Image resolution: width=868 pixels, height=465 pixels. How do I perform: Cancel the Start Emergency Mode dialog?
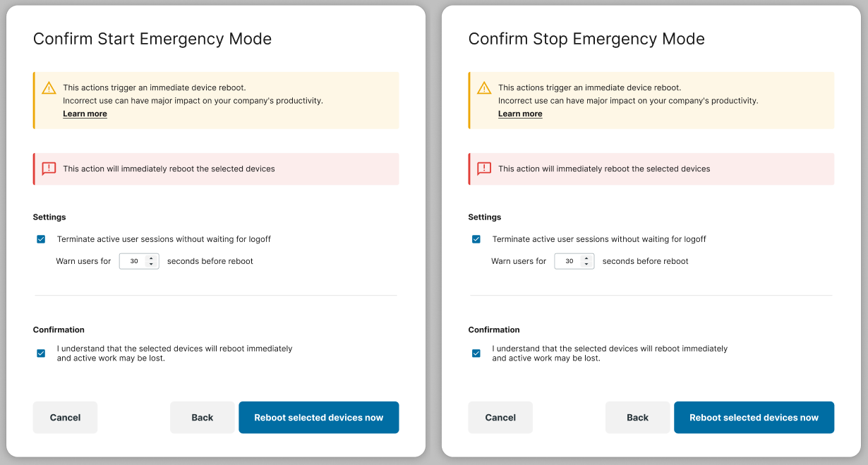[x=65, y=418]
